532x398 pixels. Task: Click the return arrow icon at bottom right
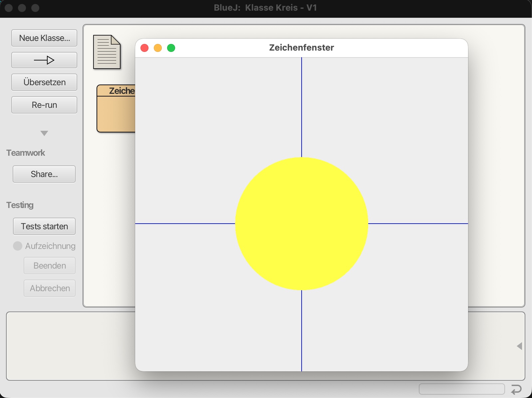click(x=516, y=389)
